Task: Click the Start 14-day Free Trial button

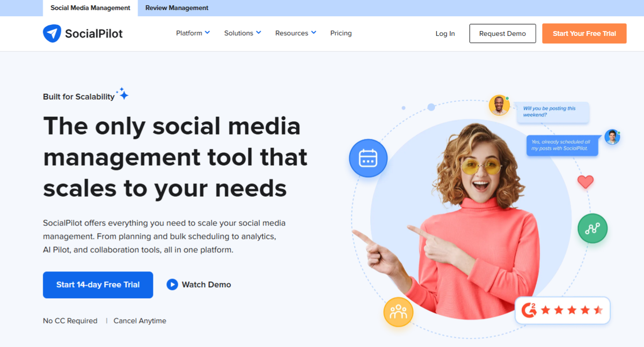Action: [x=98, y=285]
